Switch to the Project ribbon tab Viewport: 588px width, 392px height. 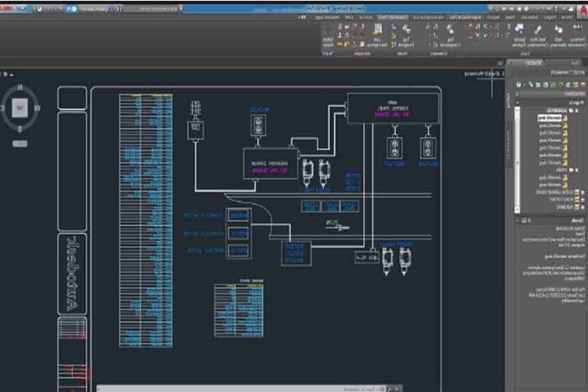(550, 17)
